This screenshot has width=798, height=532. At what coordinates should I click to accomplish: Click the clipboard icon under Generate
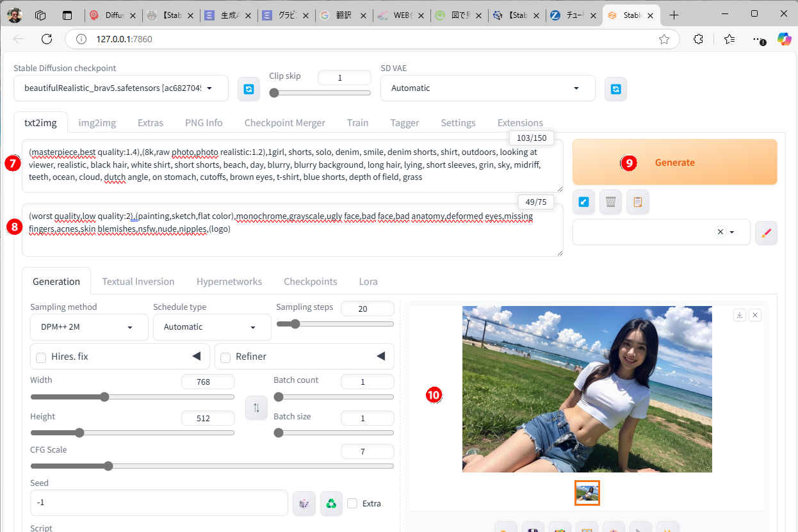point(637,202)
